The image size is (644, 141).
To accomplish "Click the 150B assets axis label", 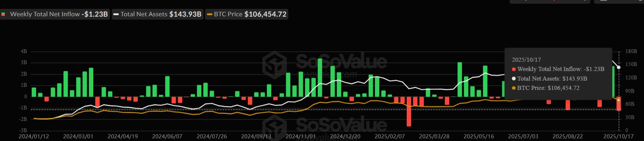I will tap(631, 64).
